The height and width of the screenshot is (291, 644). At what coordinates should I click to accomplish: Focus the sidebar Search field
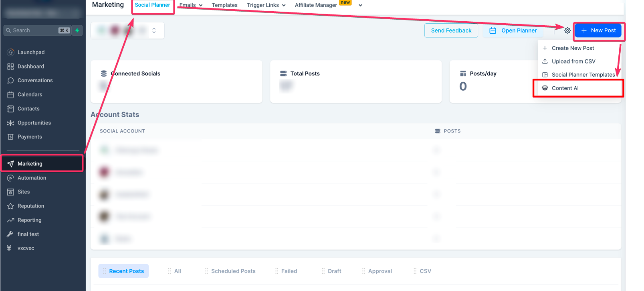37,31
